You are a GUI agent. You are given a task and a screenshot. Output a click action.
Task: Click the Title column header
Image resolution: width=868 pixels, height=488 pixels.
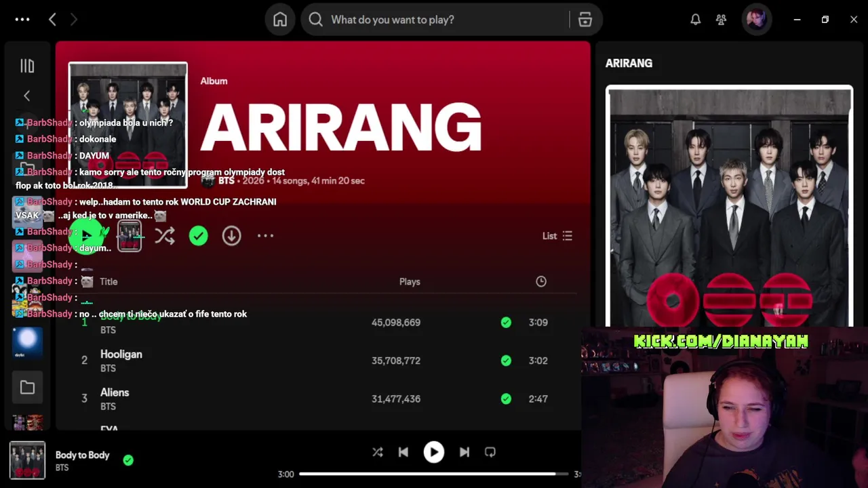(108, 281)
